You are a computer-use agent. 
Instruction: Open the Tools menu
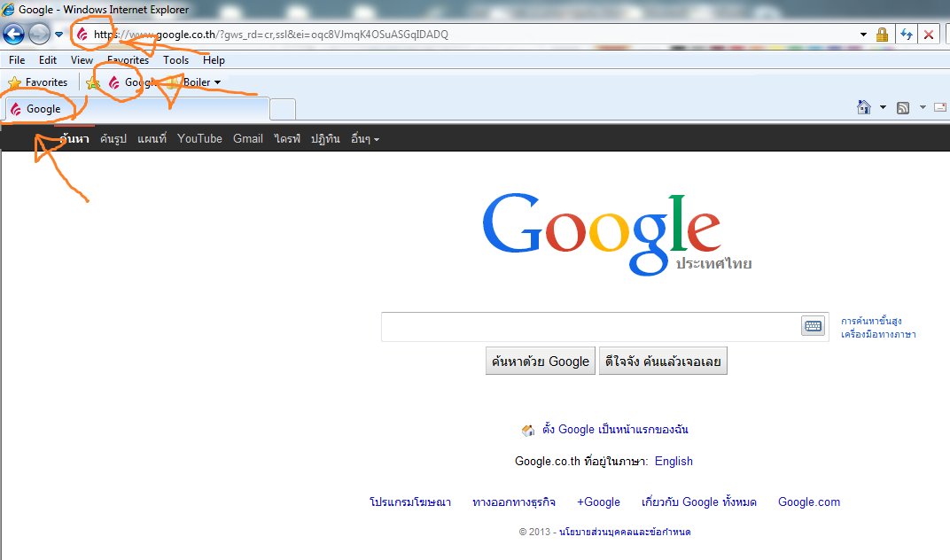point(175,60)
